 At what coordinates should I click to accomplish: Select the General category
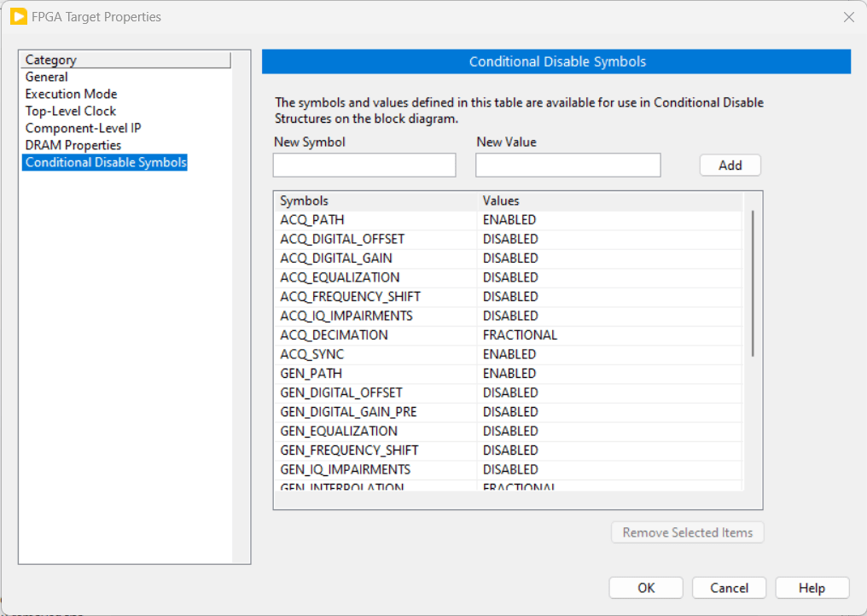click(x=46, y=77)
